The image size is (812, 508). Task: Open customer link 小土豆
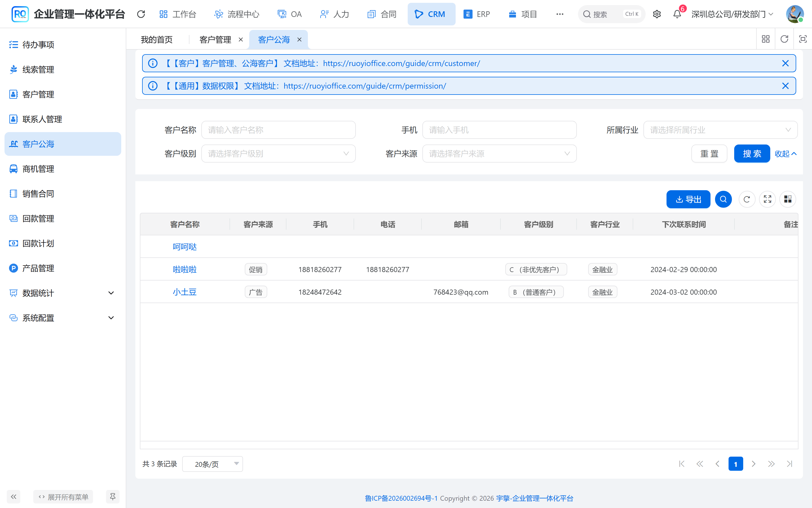[185, 292]
